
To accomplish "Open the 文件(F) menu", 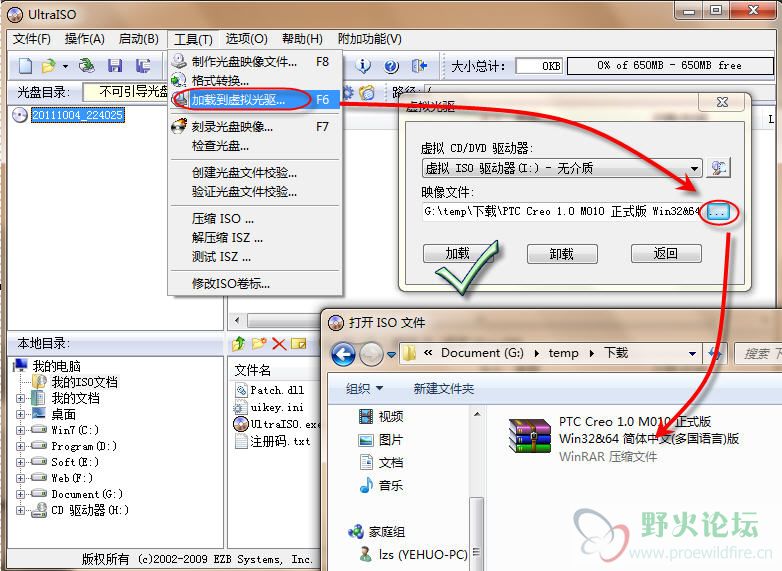I will 31,39.
